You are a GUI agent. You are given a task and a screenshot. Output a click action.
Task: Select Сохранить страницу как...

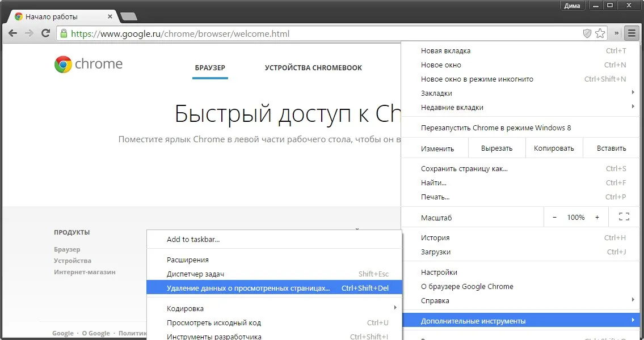pos(520,168)
